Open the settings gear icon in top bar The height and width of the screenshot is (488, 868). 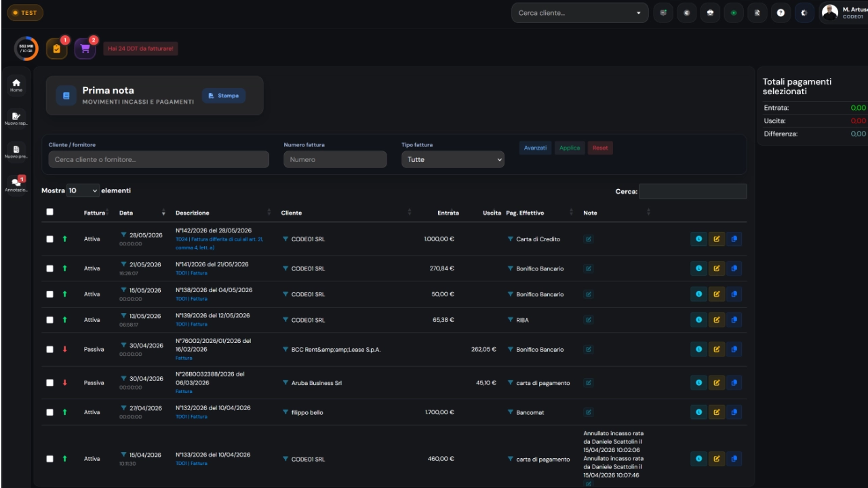[804, 12]
